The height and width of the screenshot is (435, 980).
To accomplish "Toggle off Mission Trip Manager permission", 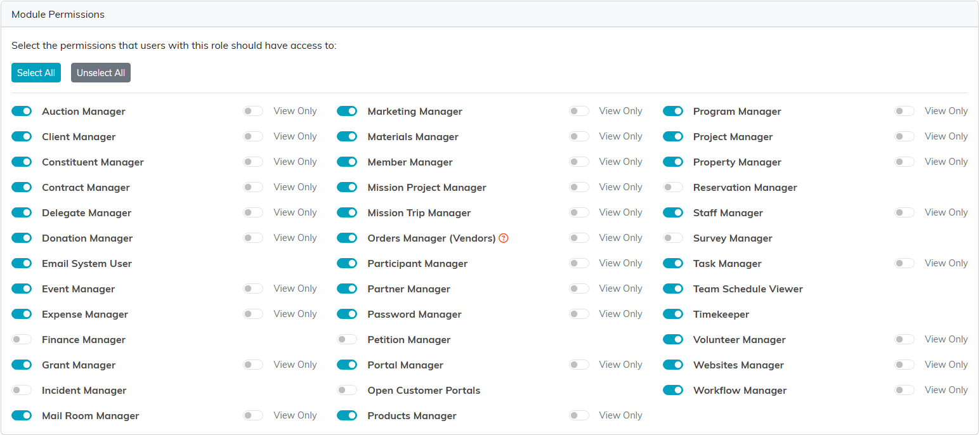I will pos(347,213).
